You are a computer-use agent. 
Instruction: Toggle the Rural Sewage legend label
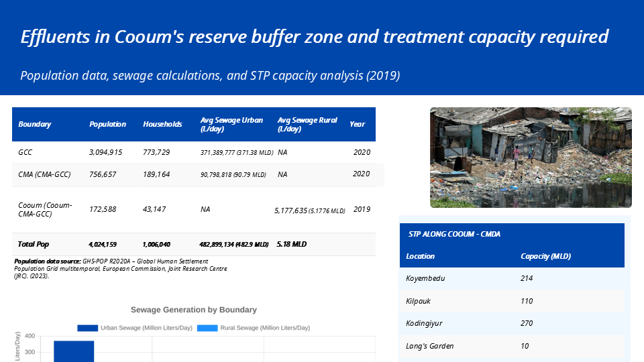pos(265,328)
